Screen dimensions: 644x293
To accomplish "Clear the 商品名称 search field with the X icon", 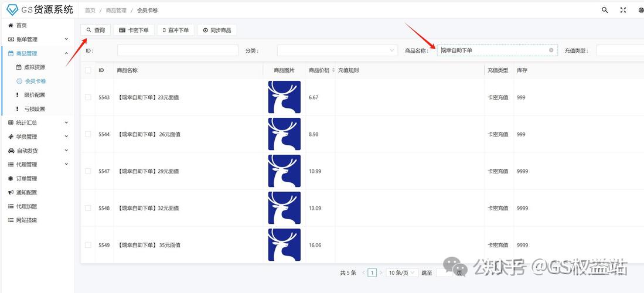I will click(551, 50).
